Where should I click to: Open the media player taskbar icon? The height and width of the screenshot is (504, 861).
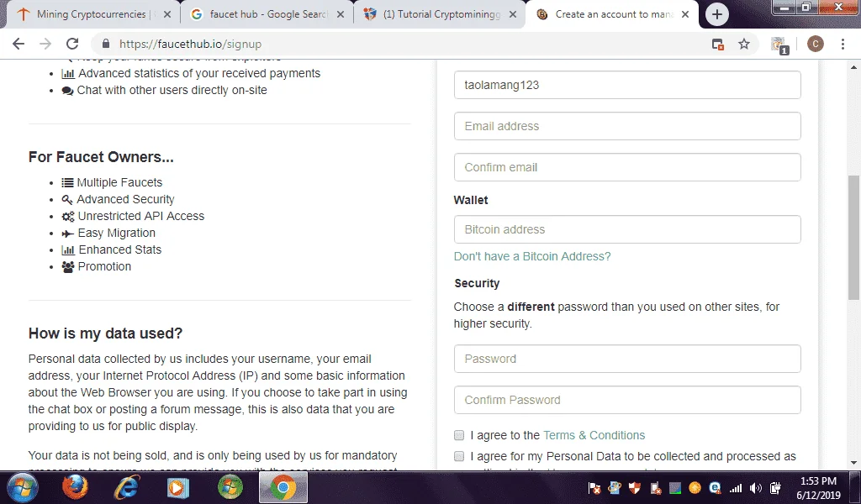coord(178,487)
